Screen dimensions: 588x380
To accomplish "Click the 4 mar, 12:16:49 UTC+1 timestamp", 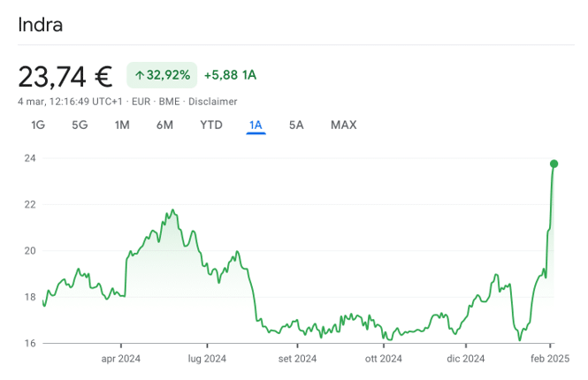I will [70, 102].
